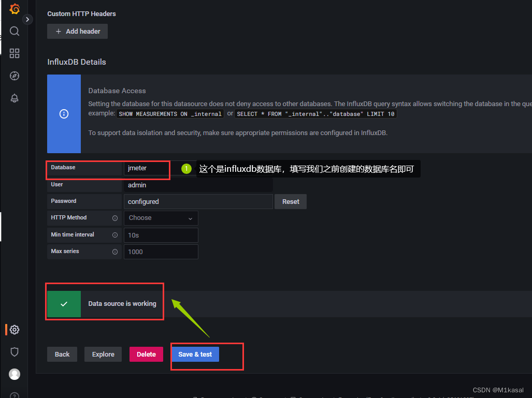The height and width of the screenshot is (398, 532).
Task: Focus the User field containing admin
Action: [x=198, y=185]
